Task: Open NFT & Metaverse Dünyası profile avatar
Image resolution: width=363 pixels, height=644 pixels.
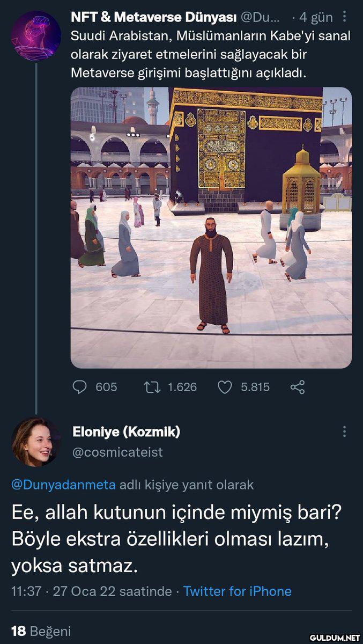Action: [x=36, y=35]
